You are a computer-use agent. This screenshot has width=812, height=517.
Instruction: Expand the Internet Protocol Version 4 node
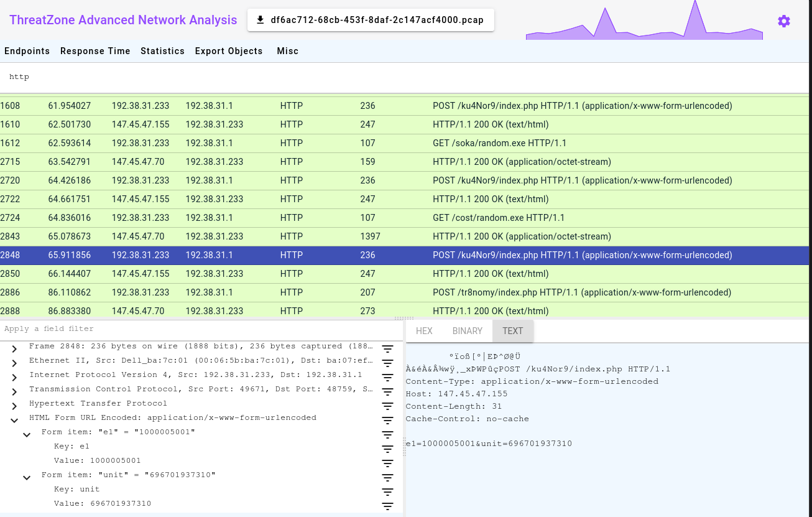pyautogui.click(x=14, y=378)
